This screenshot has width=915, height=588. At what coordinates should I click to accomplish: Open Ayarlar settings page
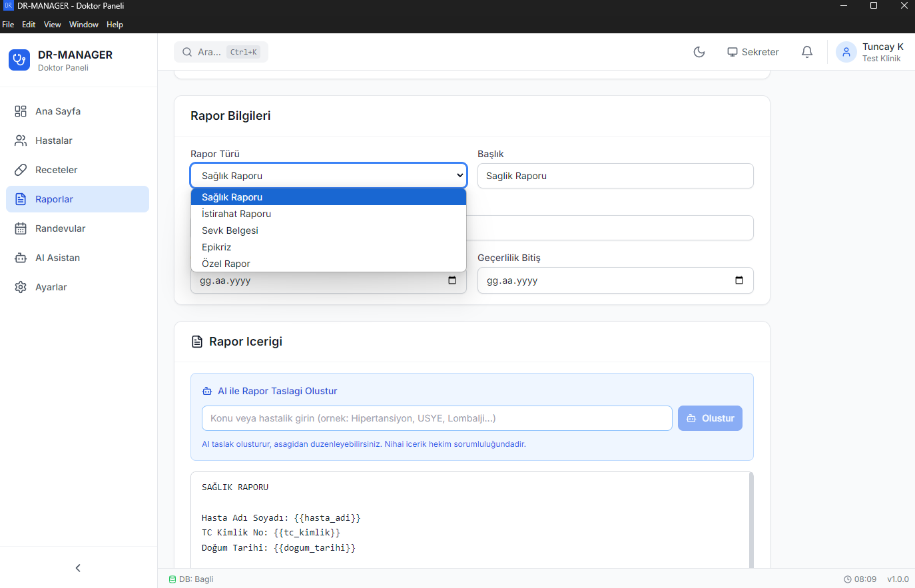(x=51, y=287)
